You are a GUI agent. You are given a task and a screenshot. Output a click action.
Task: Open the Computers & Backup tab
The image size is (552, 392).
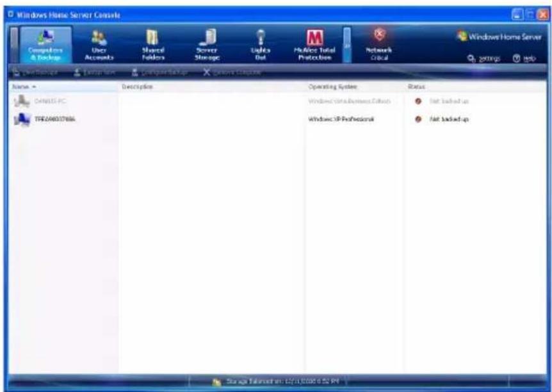45,45
